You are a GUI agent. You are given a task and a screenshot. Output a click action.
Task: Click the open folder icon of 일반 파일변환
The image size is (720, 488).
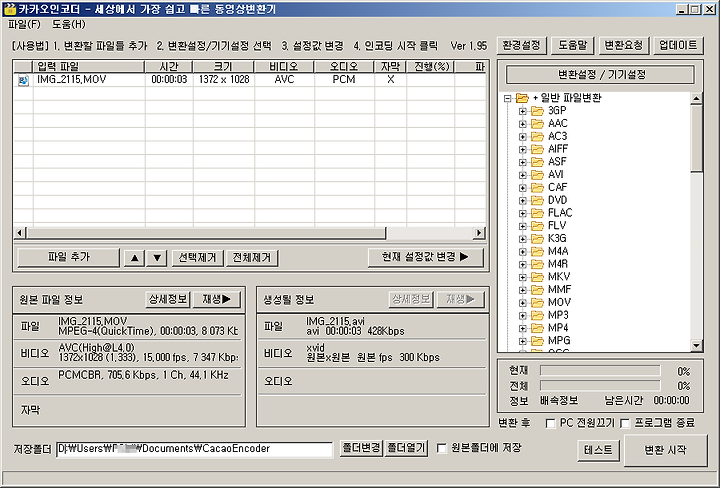pos(522,98)
